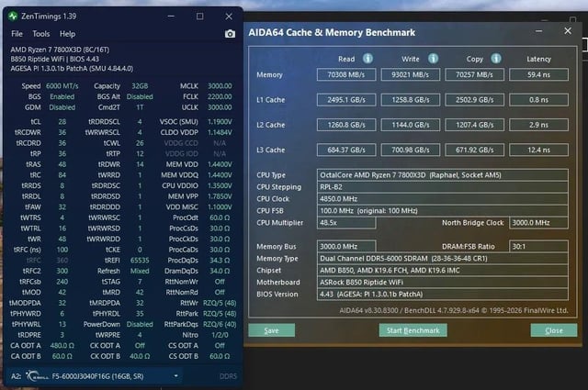
Task: Click the tRFC (ns) value 100
Action: pyautogui.click(x=62, y=250)
